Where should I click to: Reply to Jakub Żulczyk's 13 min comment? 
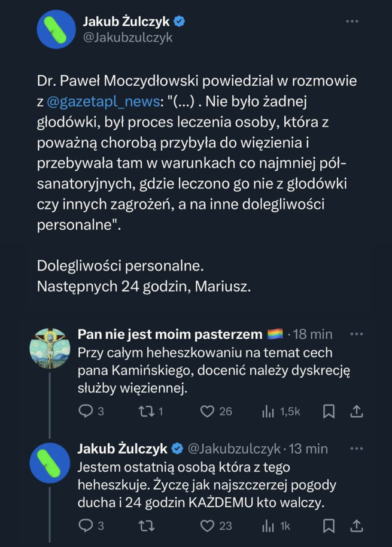pyautogui.click(x=86, y=525)
